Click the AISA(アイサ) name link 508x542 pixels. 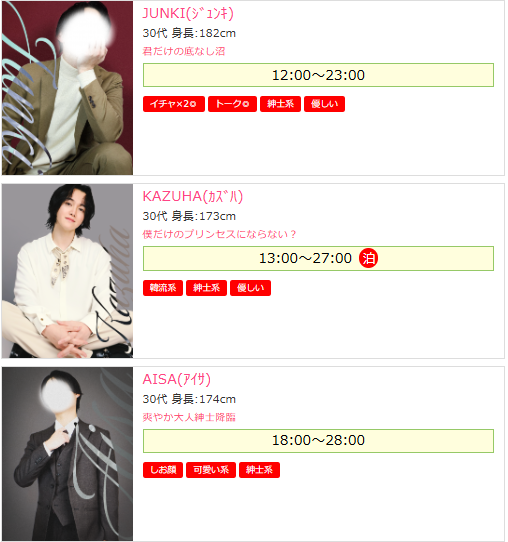coord(177,379)
